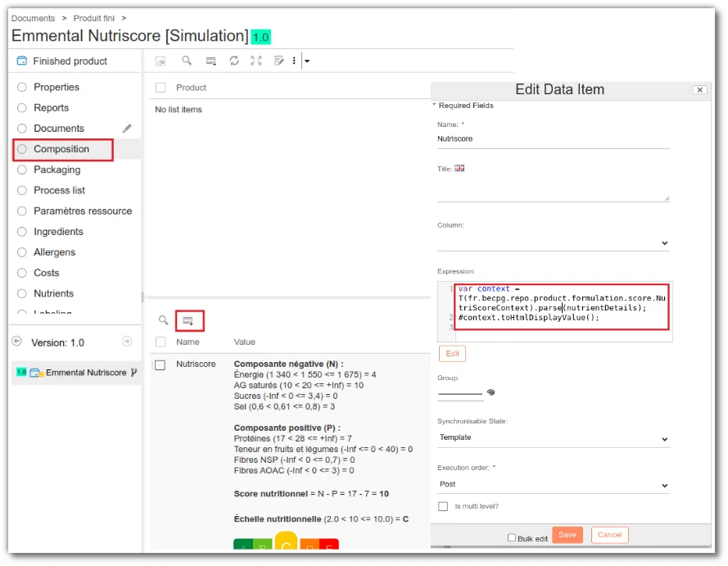728x566 pixels.
Task: Click the pencil icon beside Documents
Action: click(x=127, y=129)
